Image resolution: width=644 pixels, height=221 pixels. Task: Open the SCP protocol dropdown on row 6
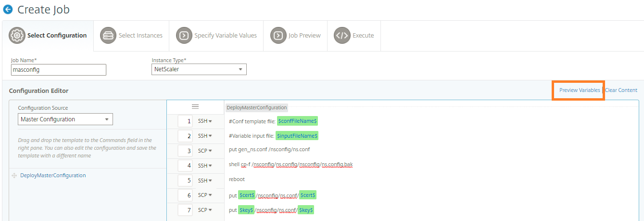tap(205, 195)
